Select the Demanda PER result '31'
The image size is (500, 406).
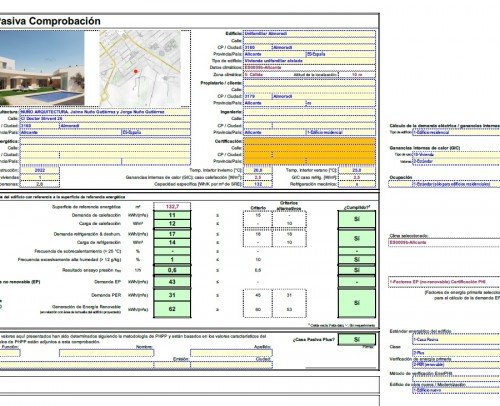coord(172,295)
